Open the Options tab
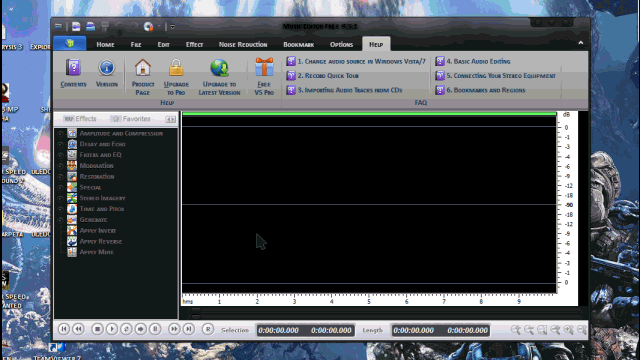Image resolution: width=640 pixels, height=360 pixels. 341,44
